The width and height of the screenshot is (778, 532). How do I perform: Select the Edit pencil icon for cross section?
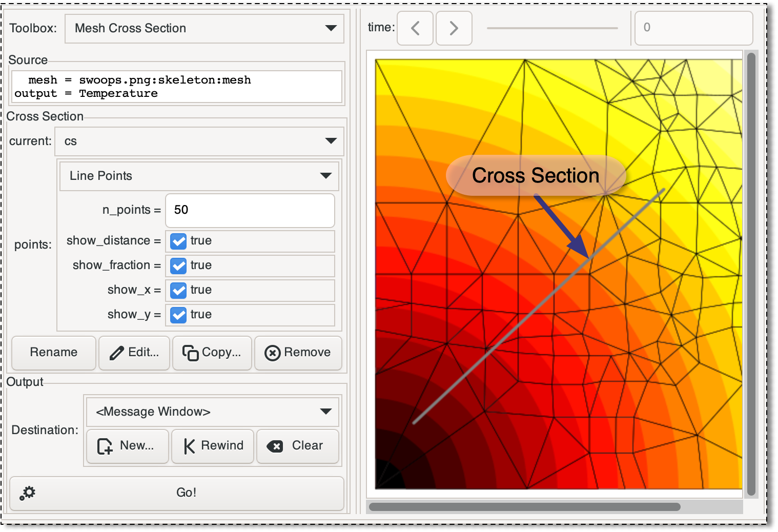pyautogui.click(x=118, y=353)
